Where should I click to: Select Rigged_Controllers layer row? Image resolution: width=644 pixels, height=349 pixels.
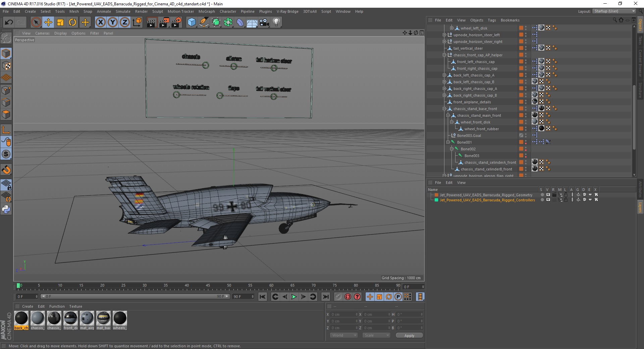(487, 200)
